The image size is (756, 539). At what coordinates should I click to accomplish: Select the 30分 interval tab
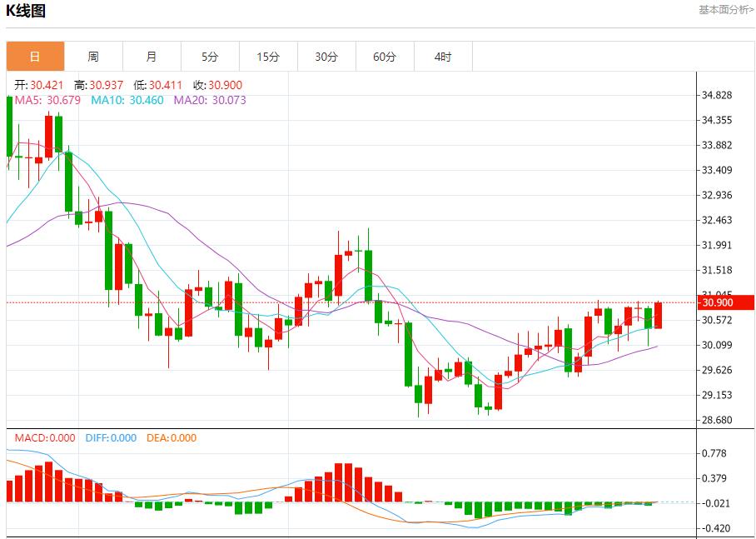tap(326, 57)
